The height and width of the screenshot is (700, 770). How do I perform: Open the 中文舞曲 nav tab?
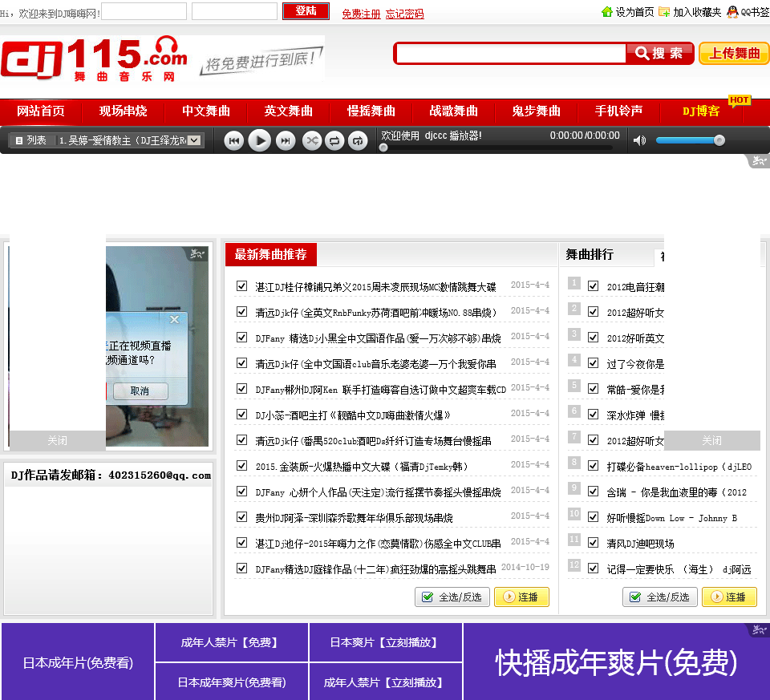click(x=206, y=111)
